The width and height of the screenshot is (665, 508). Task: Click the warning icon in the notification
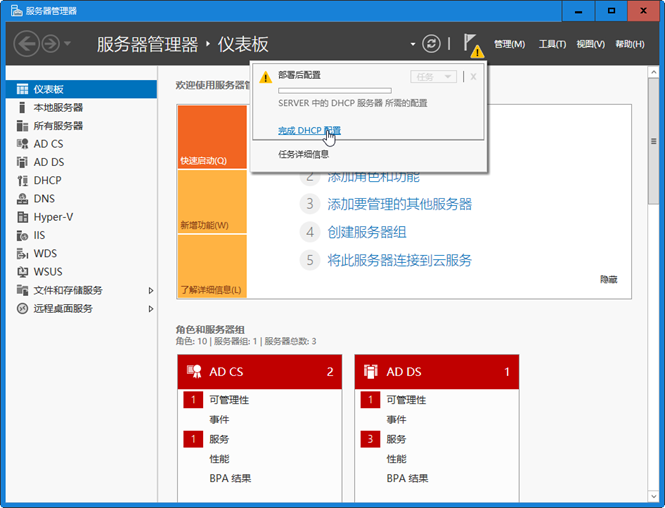[x=265, y=77]
